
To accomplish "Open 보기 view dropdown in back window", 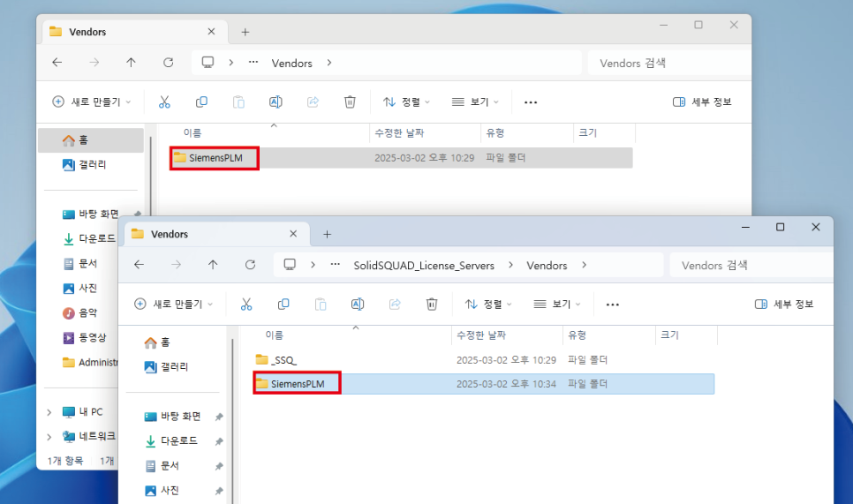I will (x=475, y=102).
